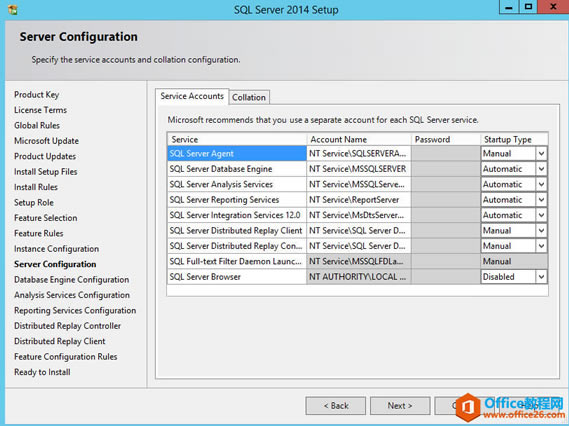Select the SQL Server Distributed Replay Con... cell
The height and width of the screenshot is (426, 569).
[x=237, y=246]
